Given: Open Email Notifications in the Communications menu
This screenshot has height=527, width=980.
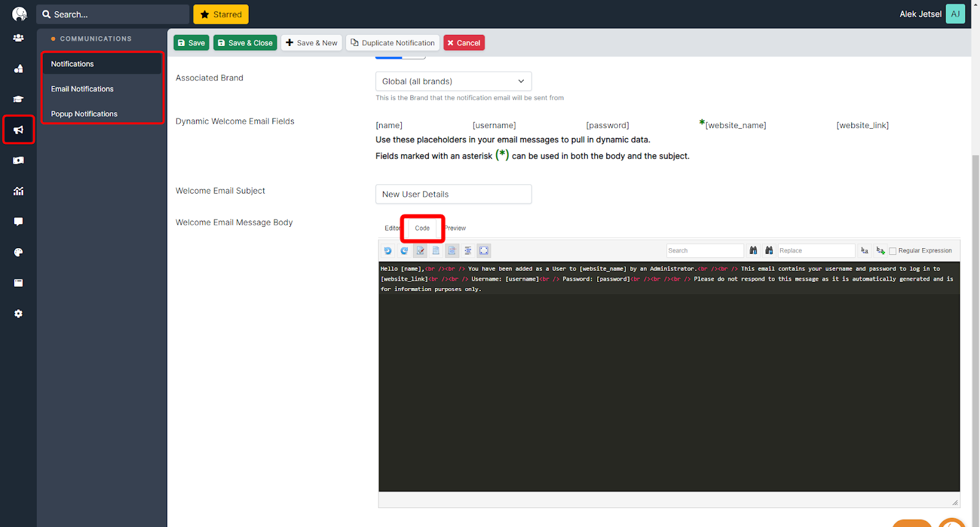Looking at the screenshot, I should pyautogui.click(x=102, y=89).
